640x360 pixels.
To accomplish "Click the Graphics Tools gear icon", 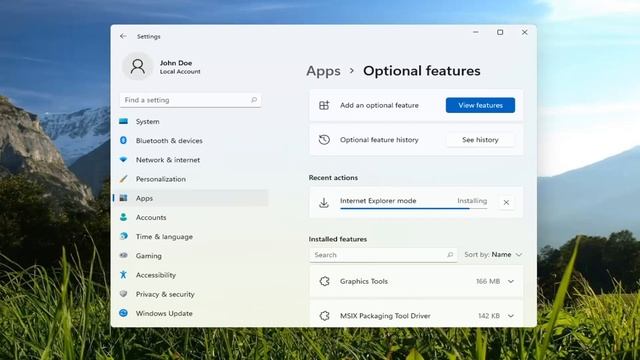I will [324, 281].
